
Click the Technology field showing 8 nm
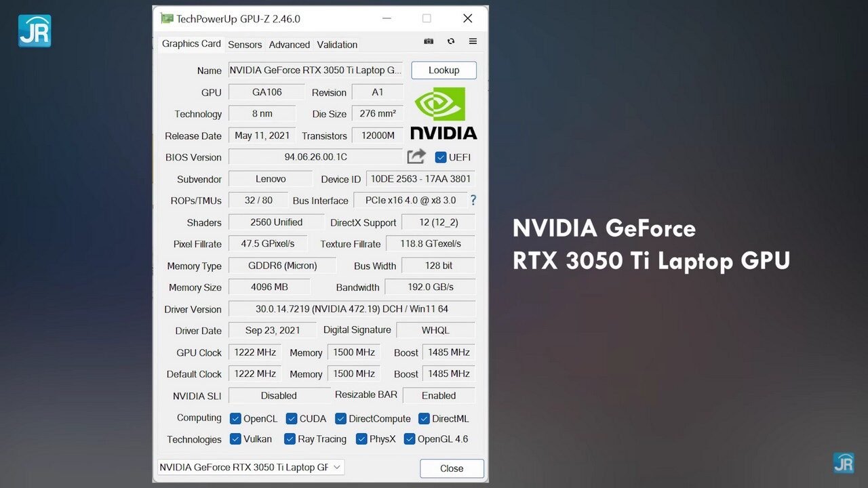[x=262, y=114]
